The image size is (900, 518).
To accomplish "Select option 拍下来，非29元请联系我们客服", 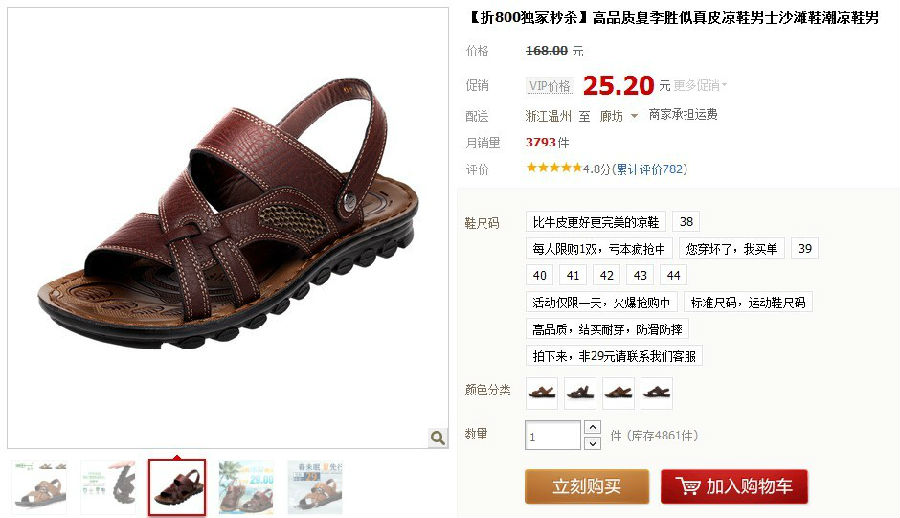I will [614, 356].
